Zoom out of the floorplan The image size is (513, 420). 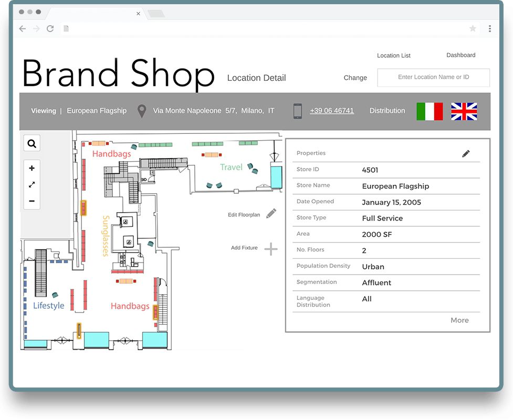click(32, 201)
